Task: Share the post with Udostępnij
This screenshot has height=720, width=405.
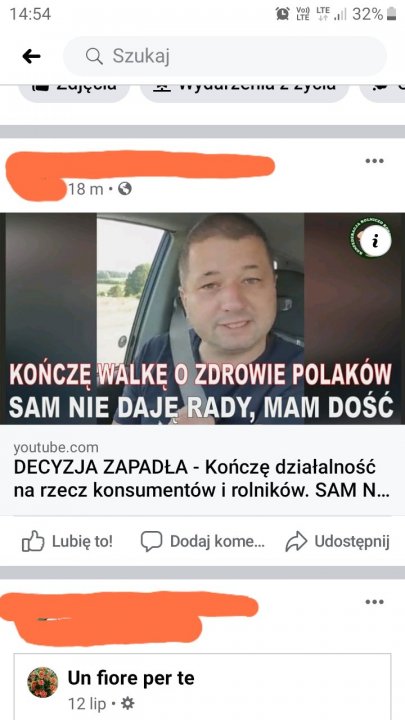Action: click(338, 541)
